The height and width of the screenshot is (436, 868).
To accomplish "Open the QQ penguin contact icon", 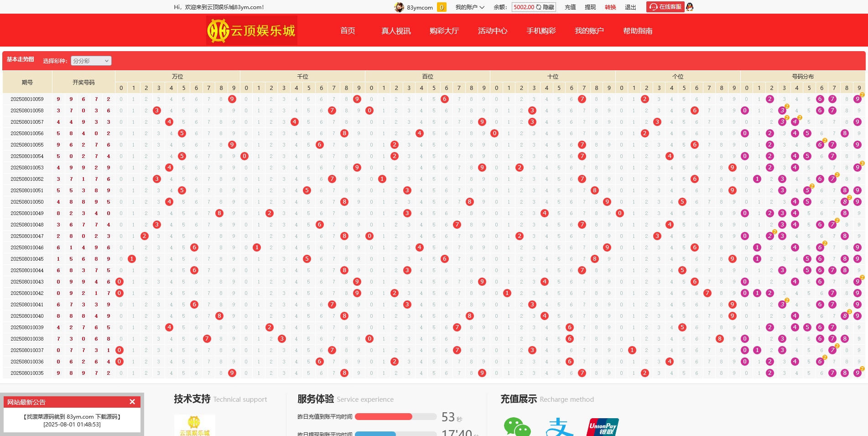I will click(x=690, y=7).
